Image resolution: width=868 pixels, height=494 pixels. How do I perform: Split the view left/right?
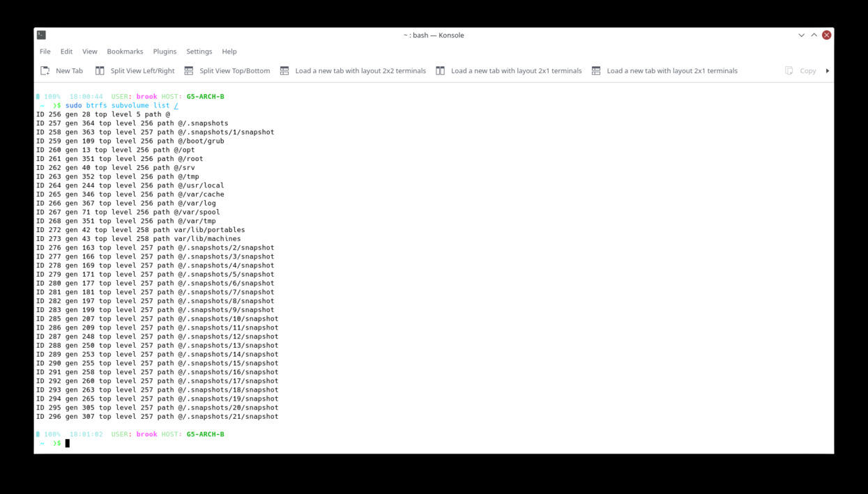101,70
